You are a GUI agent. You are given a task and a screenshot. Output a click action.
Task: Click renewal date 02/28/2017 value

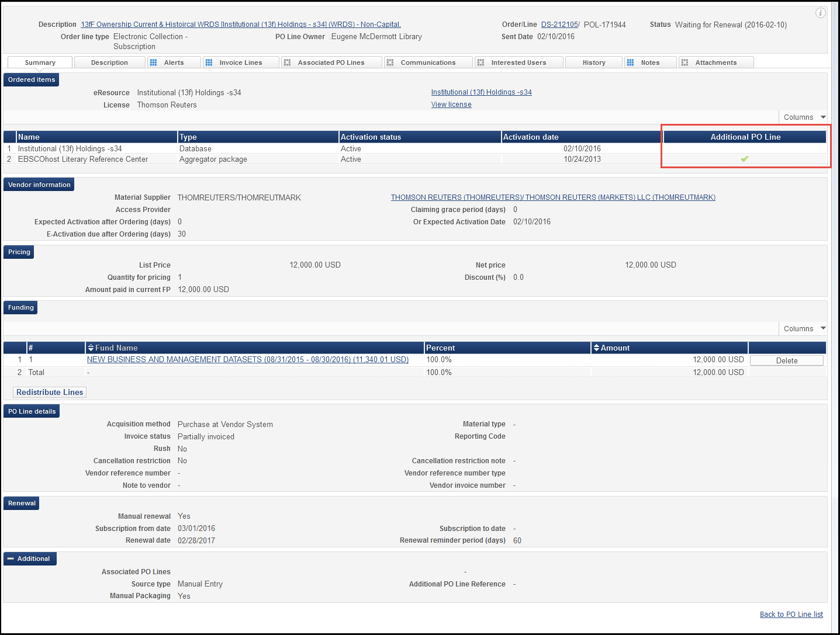coord(196,541)
